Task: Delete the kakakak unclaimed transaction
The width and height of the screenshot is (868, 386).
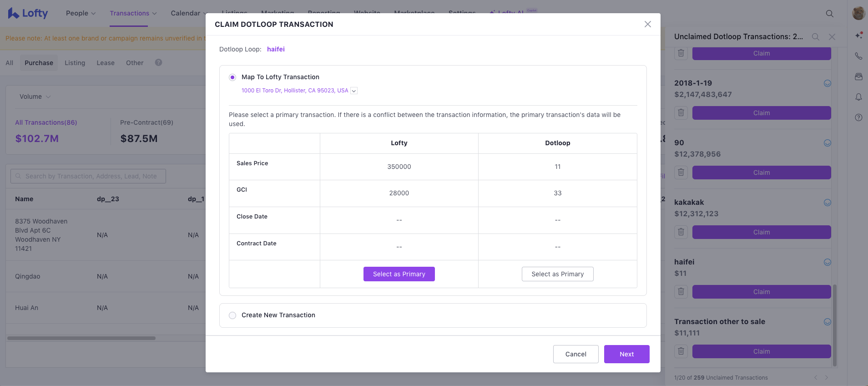Action: point(681,232)
